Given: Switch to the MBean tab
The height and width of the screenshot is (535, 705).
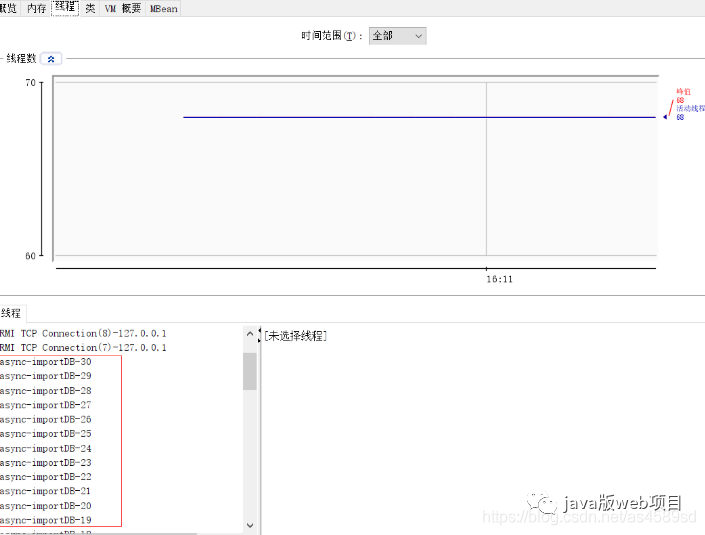Looking at the screenshot, I should 163,8.
